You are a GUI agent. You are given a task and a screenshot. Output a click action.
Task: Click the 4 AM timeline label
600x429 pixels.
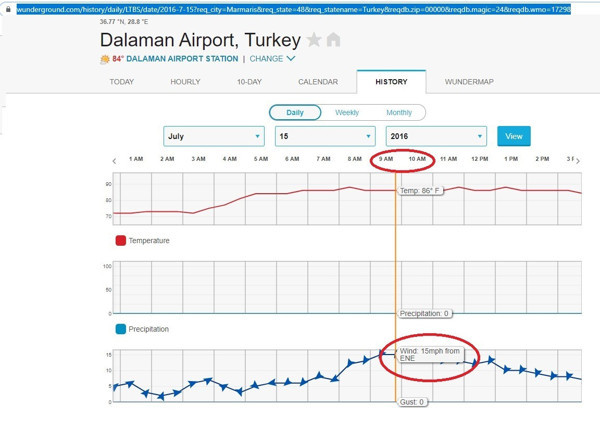[x=230, y=159]
